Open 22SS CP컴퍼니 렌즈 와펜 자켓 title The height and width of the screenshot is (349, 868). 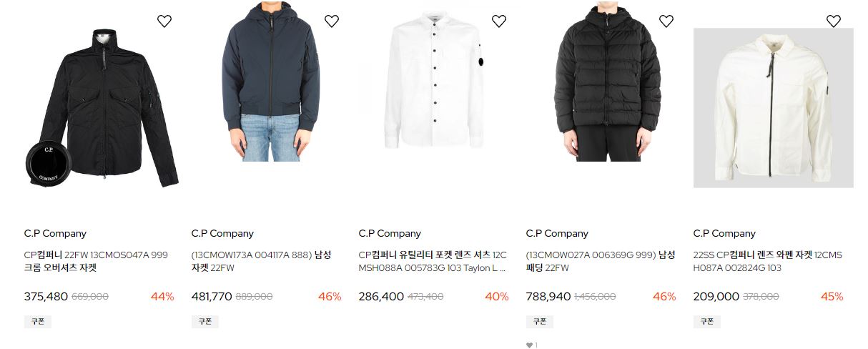tap(768, 262)
